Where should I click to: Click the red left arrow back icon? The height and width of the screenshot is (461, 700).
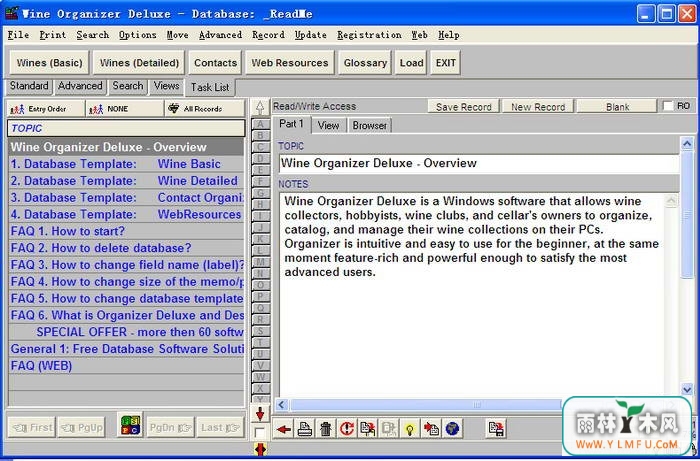click(x=283, y=429)
